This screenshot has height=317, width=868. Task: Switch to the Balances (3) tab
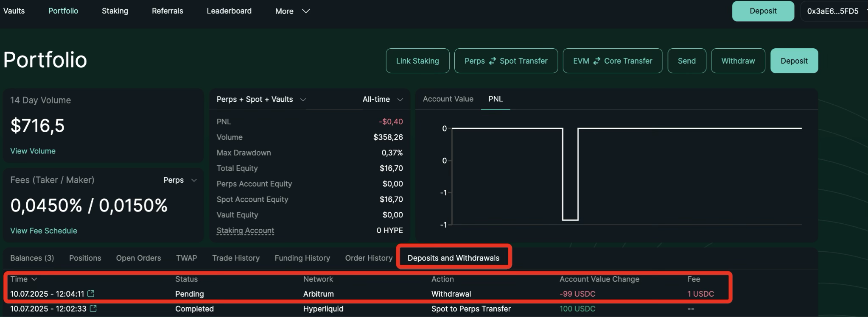click(x=32, y=258)
